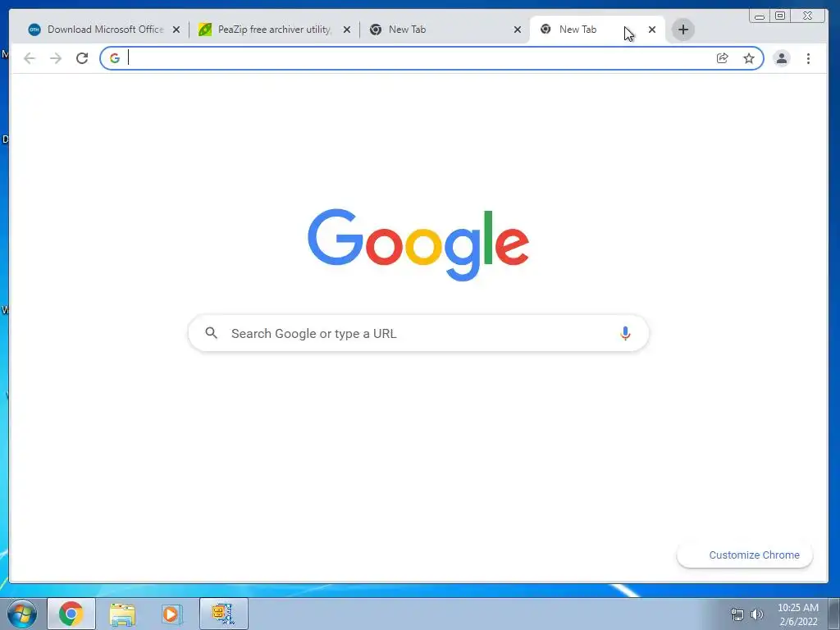Go back using the back arrow
Screen dimensions: 840x630
30,58
